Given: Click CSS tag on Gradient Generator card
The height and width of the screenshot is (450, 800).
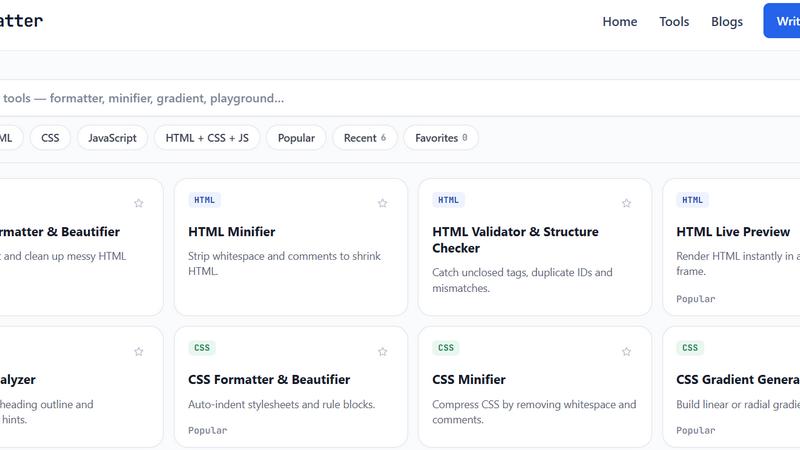Looking at the screenshot, I should 690,348.
